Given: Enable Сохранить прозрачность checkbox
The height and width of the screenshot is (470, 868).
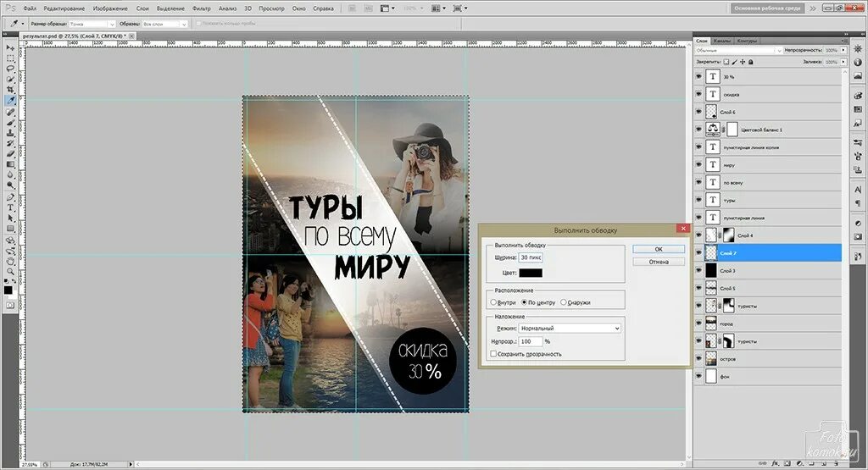Looking at the screenshot, I should [x=493, y=354].
